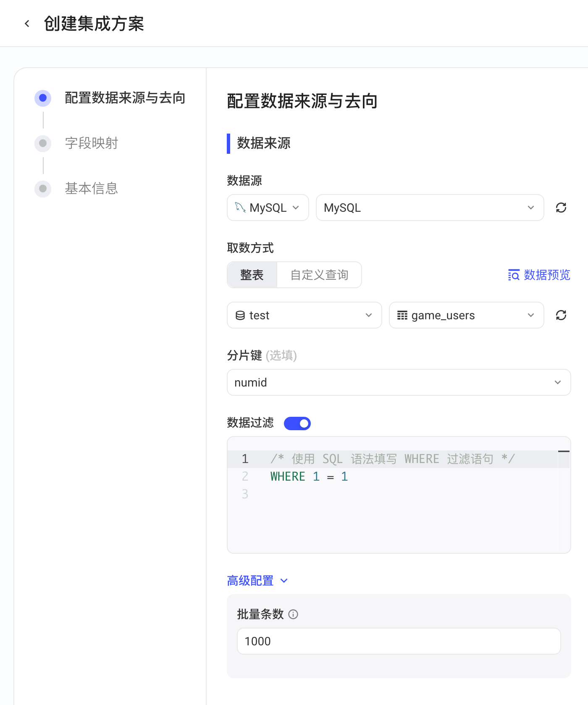Open the MySQL source type dropdown

268,208
